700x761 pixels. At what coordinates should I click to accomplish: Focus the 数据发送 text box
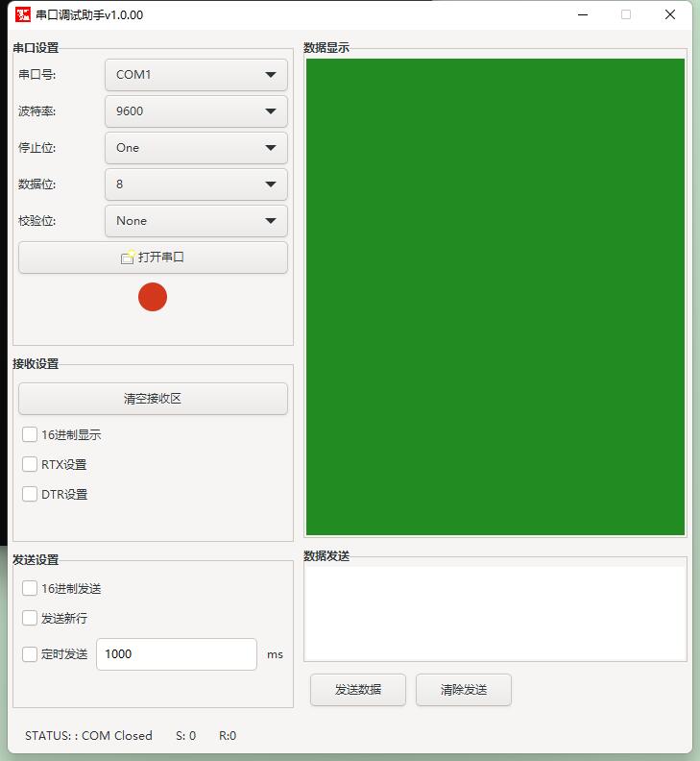click(x=495, y=613)
